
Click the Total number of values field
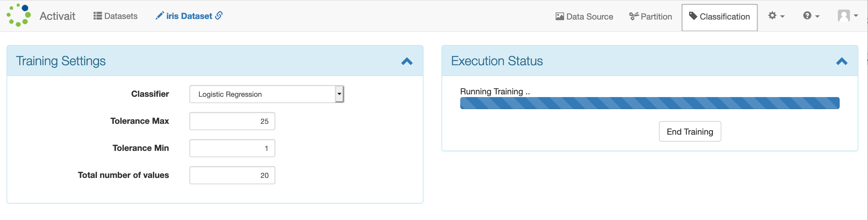coord(232,175)
